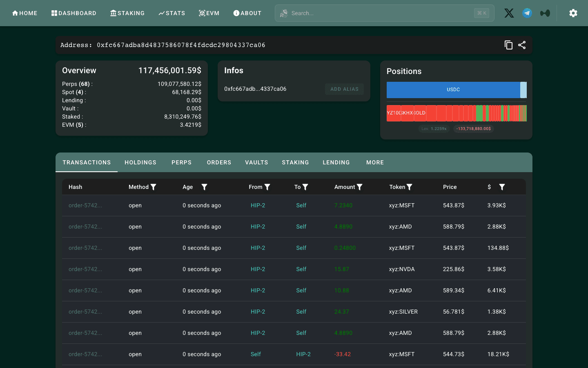Open the Token column filter
The height and width of the screenshot is (368, 588).
(x=410, y=187)
